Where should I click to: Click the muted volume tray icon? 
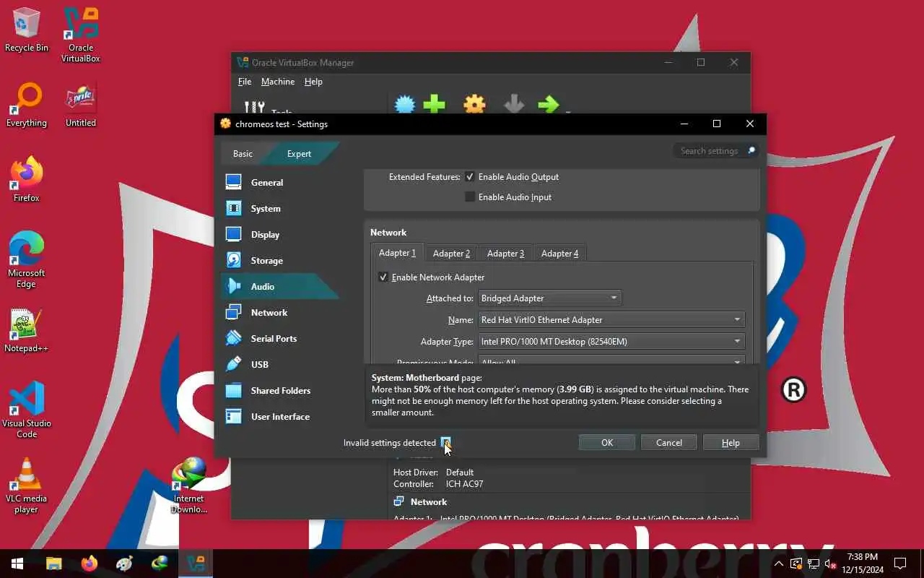(830, 564)
